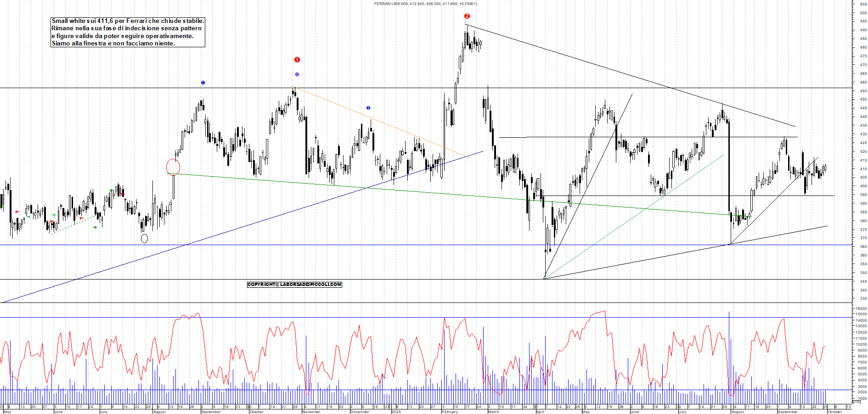The height and width of the screenshot is (414, 868).
Task: Click the red circled number 1 marker
Action: [297, 60]
